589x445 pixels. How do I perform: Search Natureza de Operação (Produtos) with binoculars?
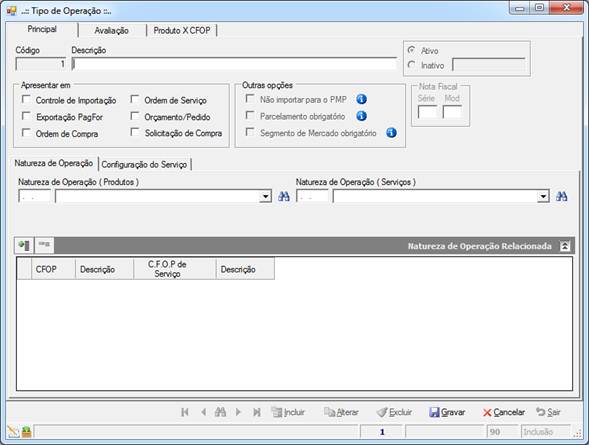click(x=284, y=196)
